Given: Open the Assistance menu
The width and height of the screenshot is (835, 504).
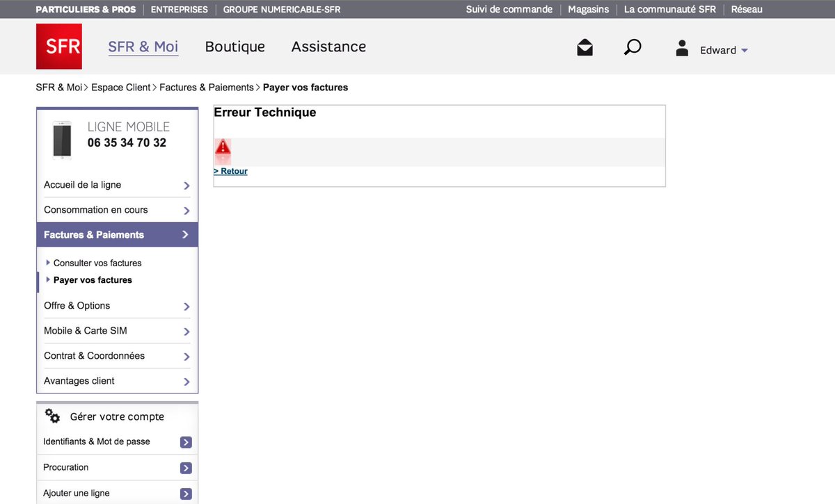Looking at the screenshot, I should 328,47.
